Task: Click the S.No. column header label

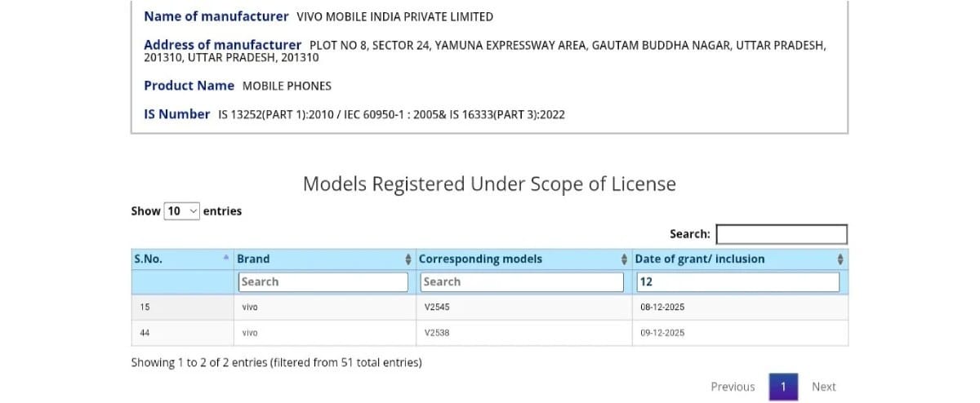Action: (x=149, y=259)
